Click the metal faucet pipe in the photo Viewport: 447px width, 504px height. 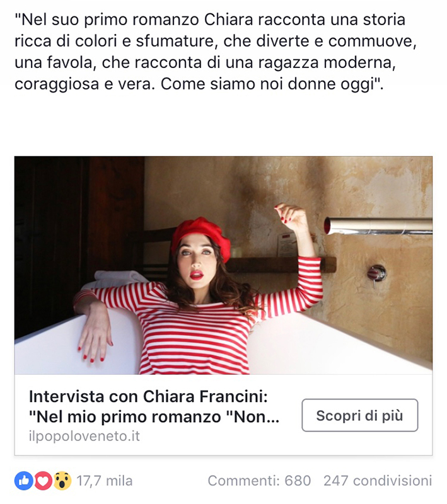pyautogui.click(x=378, y=226)
